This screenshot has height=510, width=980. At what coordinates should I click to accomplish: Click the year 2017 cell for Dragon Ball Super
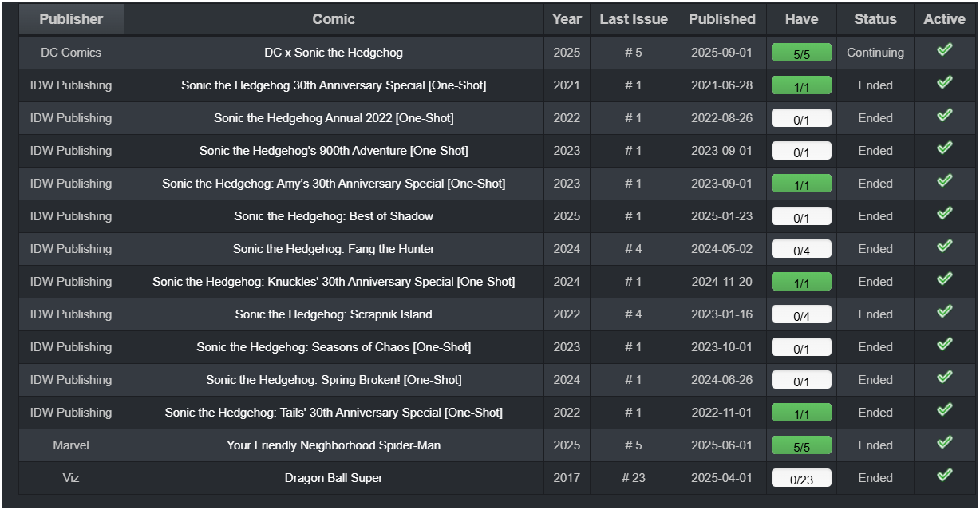(x=567, y=478)
